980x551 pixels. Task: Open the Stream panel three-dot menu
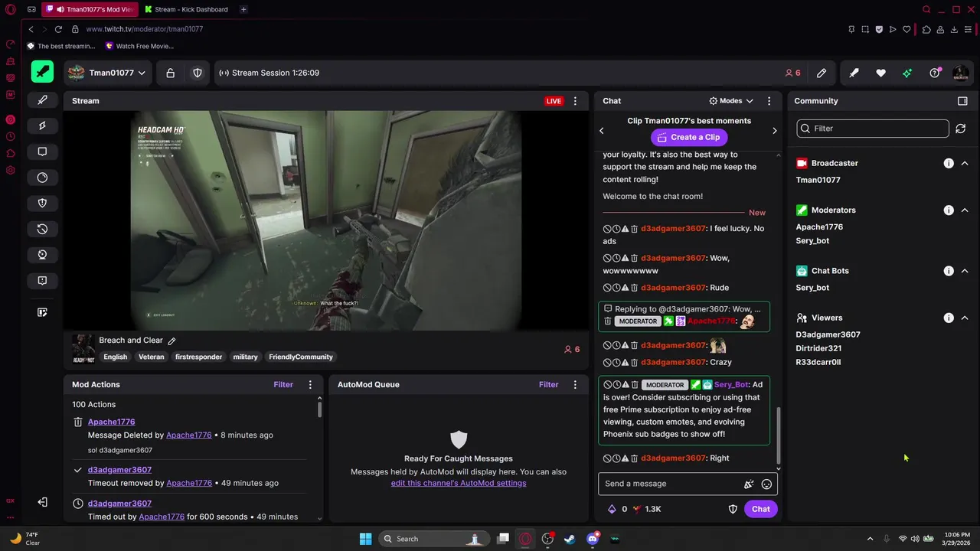pos(575,101)
